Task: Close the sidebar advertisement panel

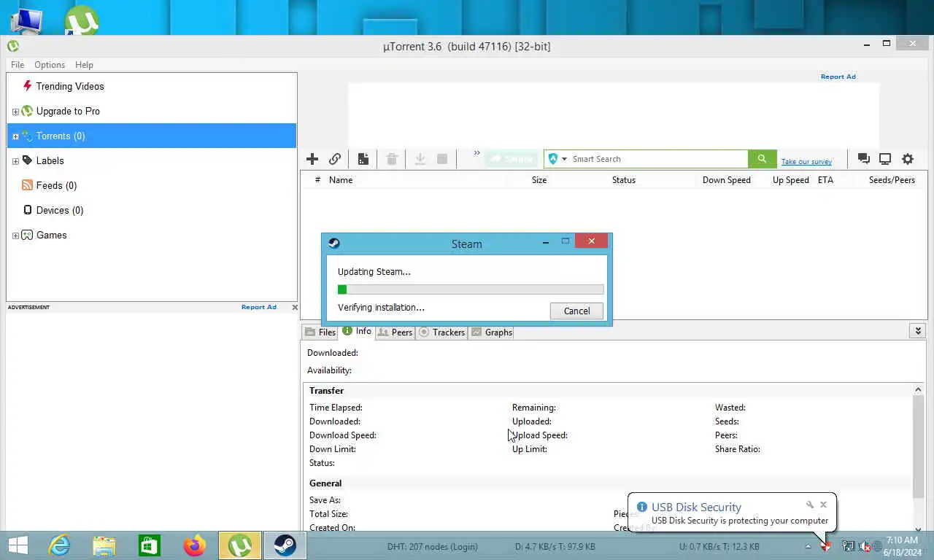Action: coord(295,307)
